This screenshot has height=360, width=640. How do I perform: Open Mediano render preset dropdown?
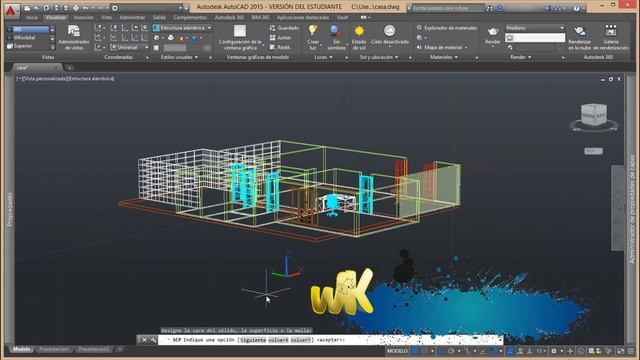click(535, 28)
